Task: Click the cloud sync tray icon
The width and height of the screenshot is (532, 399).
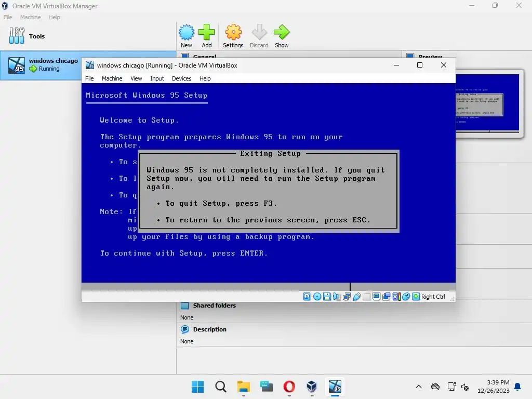Action: click(x=435, y=387)
